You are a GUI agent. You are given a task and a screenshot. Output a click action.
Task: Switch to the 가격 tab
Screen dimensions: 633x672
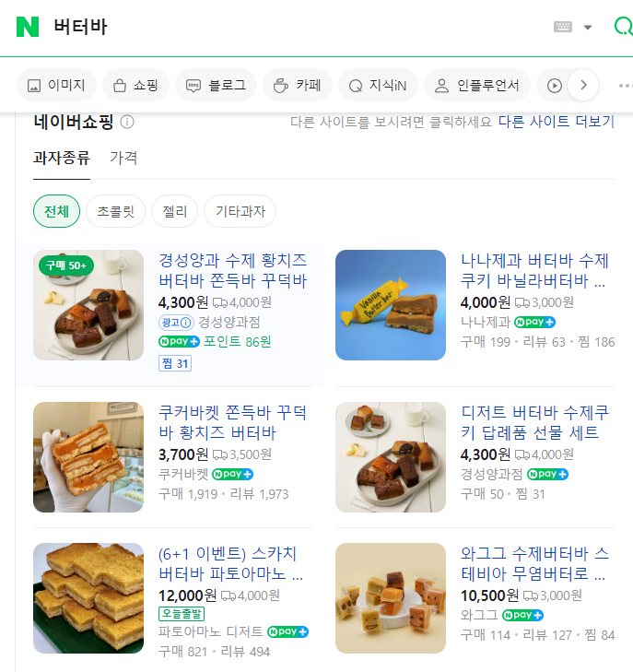(123, 158)
